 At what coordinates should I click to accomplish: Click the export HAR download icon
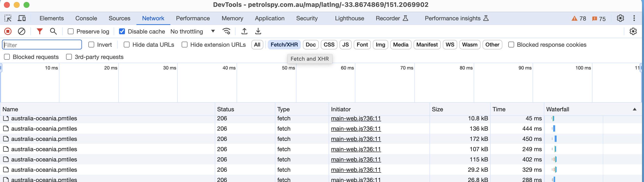tap(258, 31)
